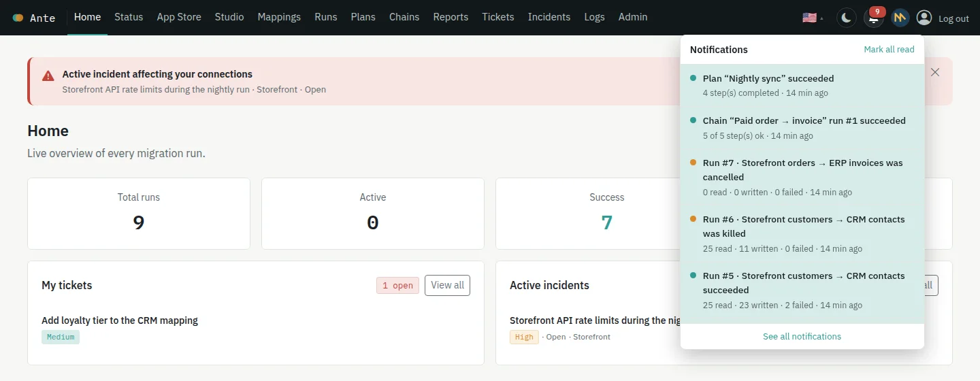This screenshot has height=381, width=980.
Task: Click the unread count badge 9
Action: [x=877, y=12]
